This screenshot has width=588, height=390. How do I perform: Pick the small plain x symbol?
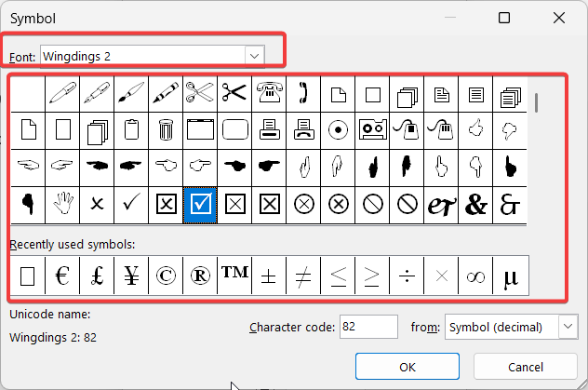[x=97, y=205]
